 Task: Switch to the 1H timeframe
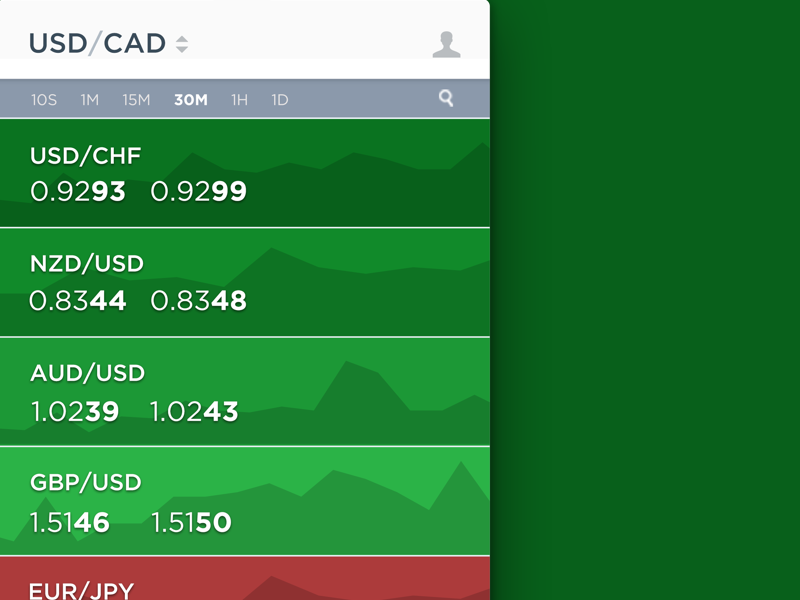[x=239, y=100]
